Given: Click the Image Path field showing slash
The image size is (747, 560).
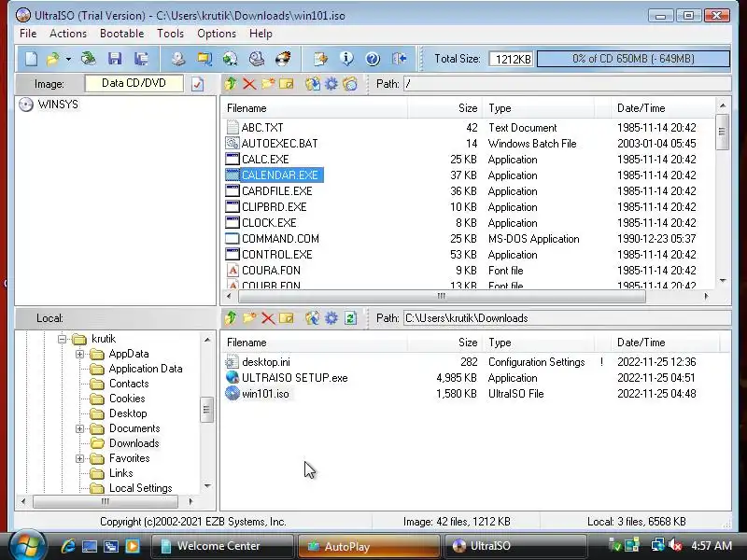Looking at the screenshot, I should [x=567, y=84].
